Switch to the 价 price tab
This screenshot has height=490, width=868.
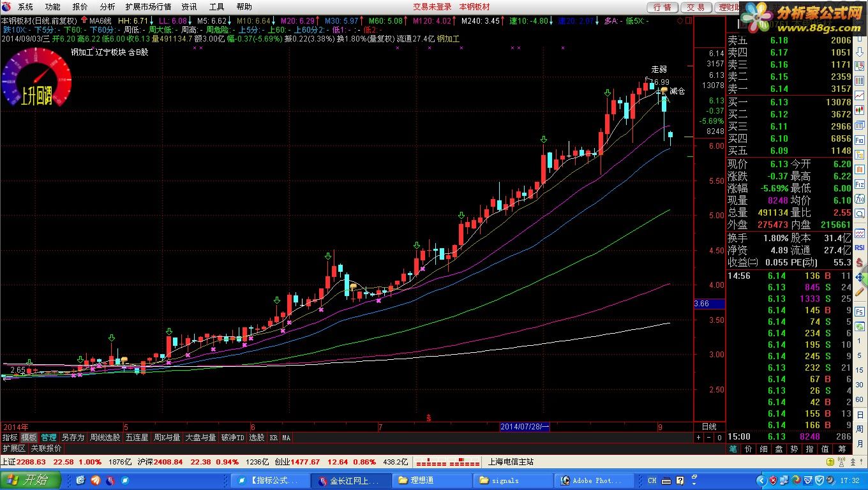coord(749,449)
